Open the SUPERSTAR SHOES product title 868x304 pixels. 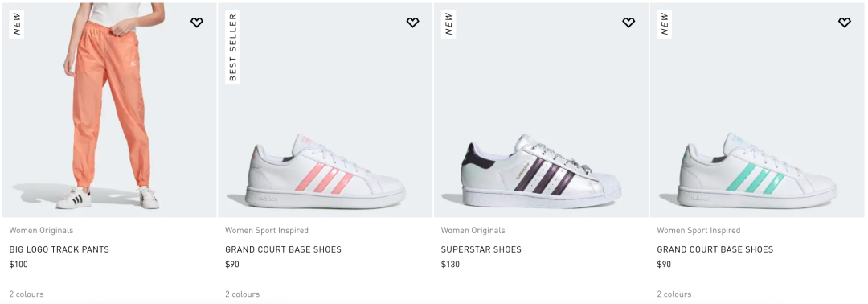coord(481,249)
